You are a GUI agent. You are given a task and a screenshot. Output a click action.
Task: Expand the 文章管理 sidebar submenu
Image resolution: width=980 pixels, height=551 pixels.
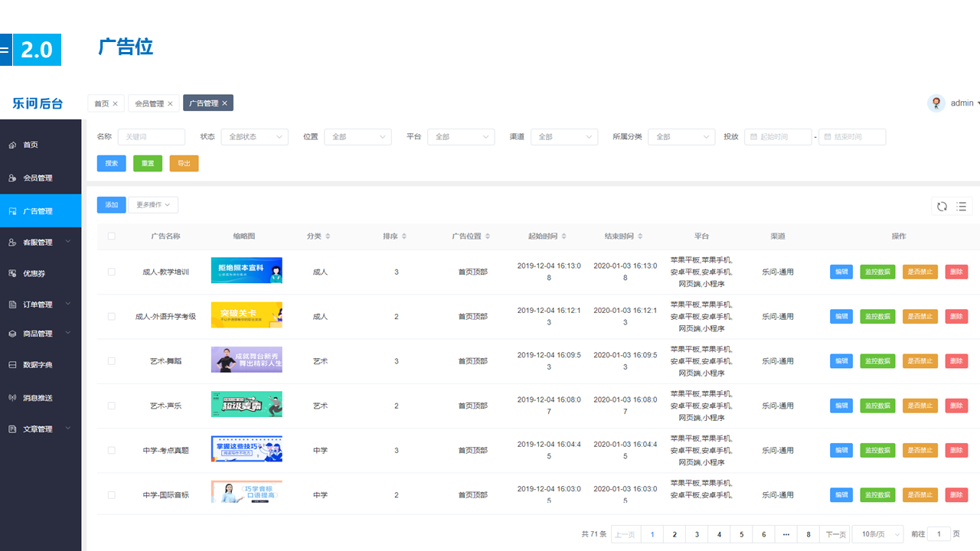[68, 429]
